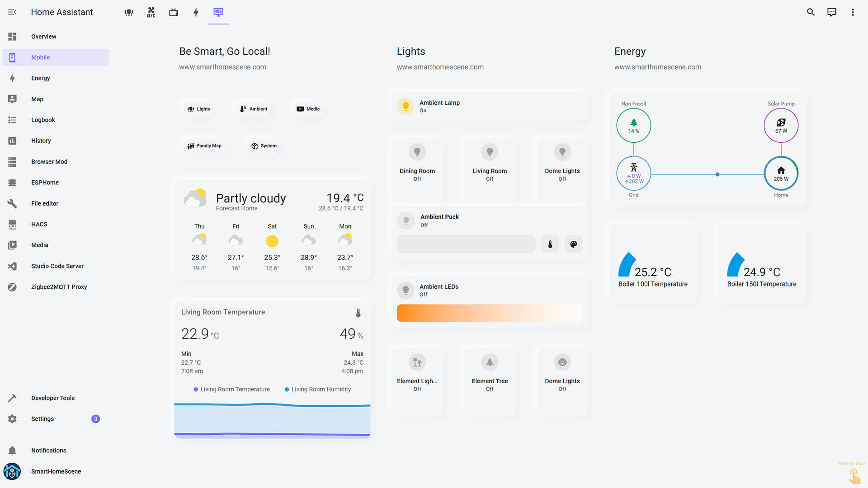Toggle the Element Tree light card
Screen dimensions: 868x488
(490, 381)
